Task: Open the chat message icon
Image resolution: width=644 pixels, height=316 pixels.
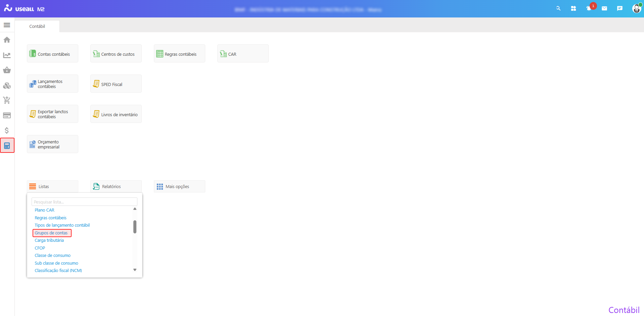Action: point(620,8)
